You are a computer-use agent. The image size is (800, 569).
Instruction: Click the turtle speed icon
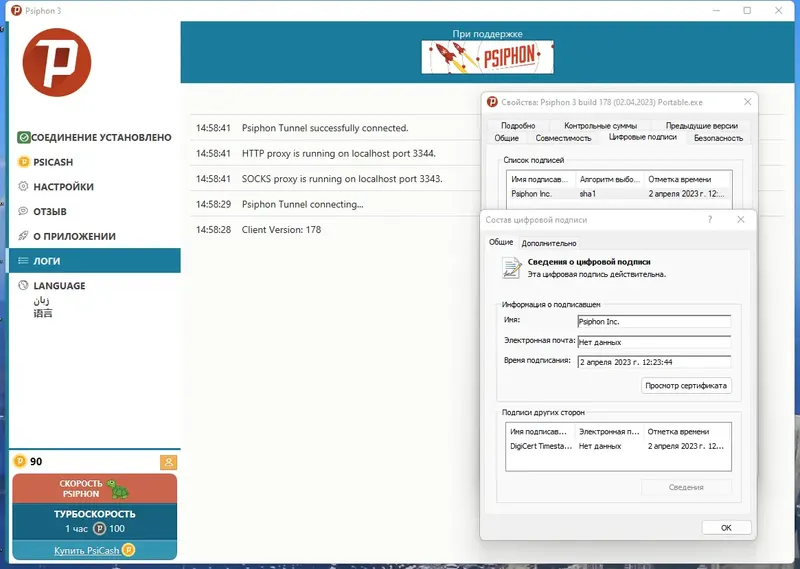(x=118, y=489)
